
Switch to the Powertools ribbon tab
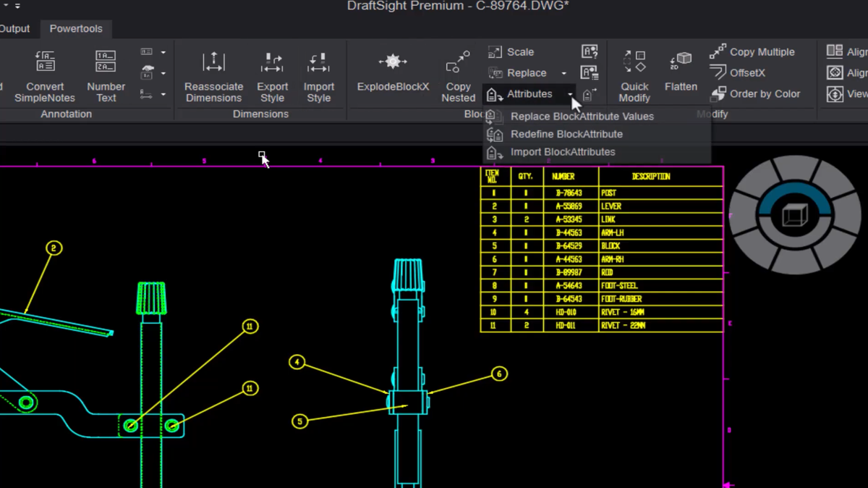click(x=76, y=29)
